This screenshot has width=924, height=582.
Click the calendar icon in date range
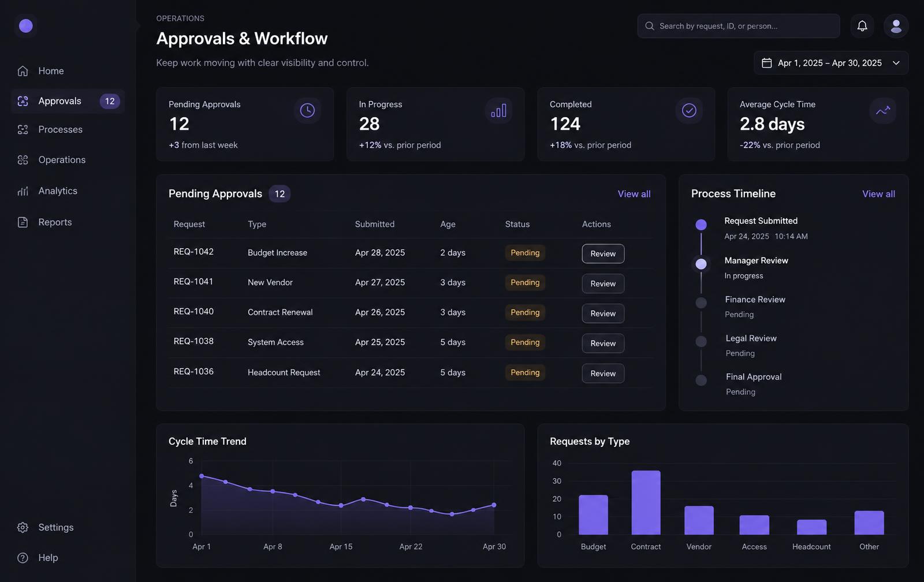click(767, 63)
